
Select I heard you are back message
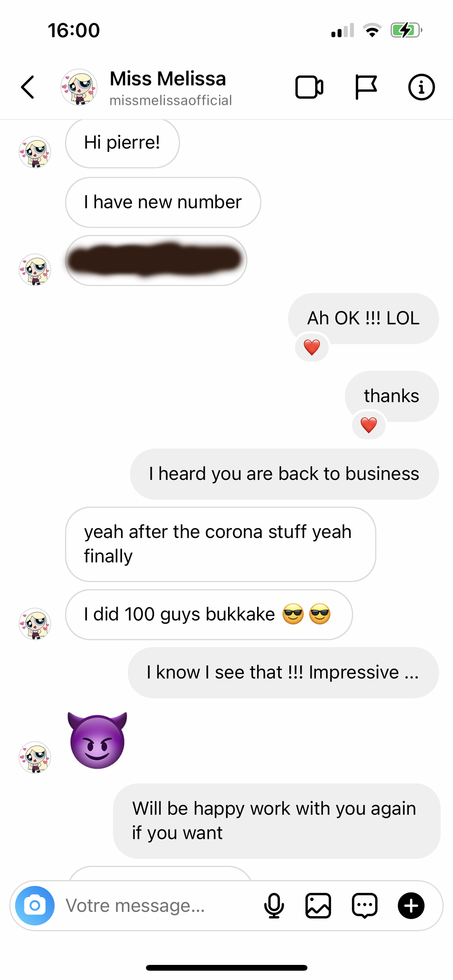(284, 474)
